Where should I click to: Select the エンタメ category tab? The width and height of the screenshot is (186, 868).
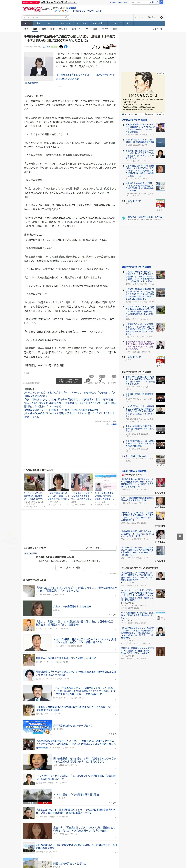coord(63,29)
